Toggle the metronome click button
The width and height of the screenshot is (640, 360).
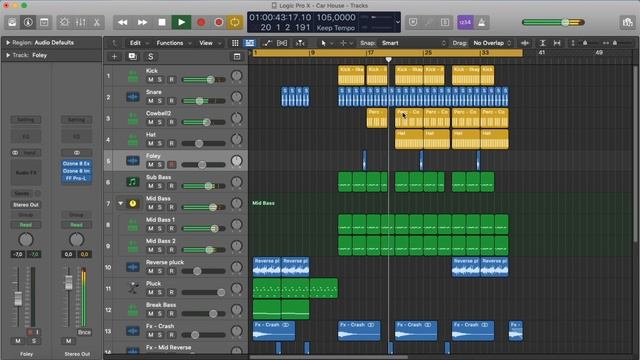coord(482,22)
